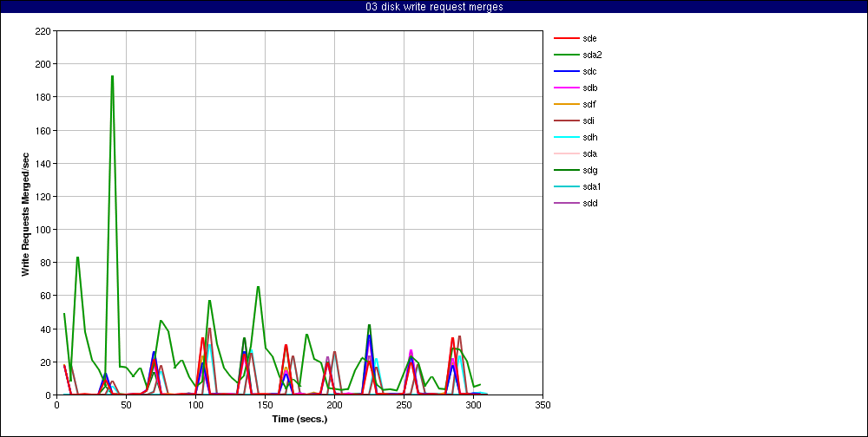Click the green sda2 legend color line
The image size is (868, 437).
565,55
